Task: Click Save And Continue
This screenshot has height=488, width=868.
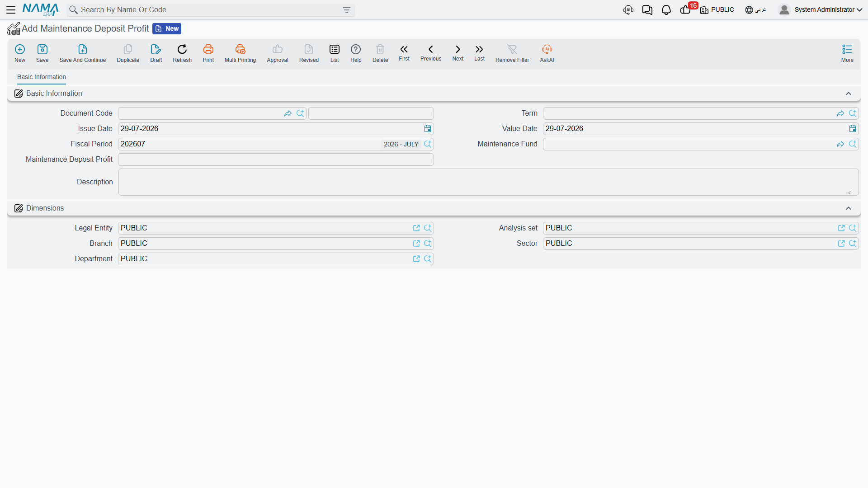Action: (x=83, y=53)
